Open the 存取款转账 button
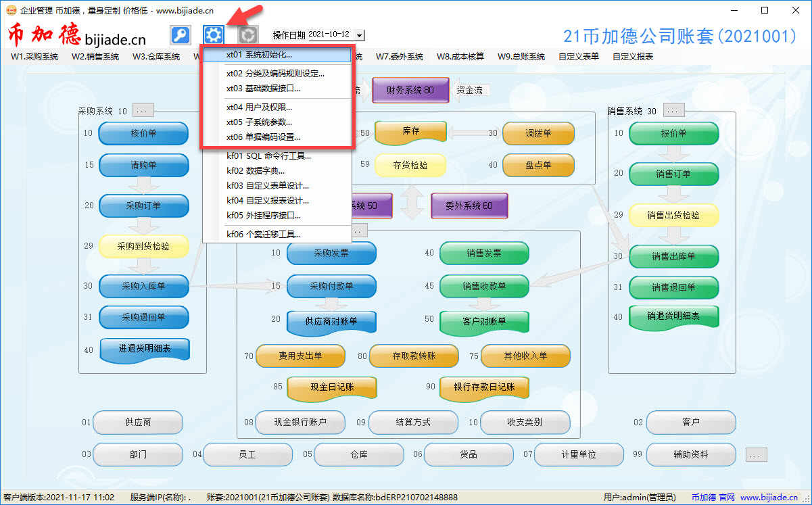Viewport: 812px width, 505px height. coord(414,356)
